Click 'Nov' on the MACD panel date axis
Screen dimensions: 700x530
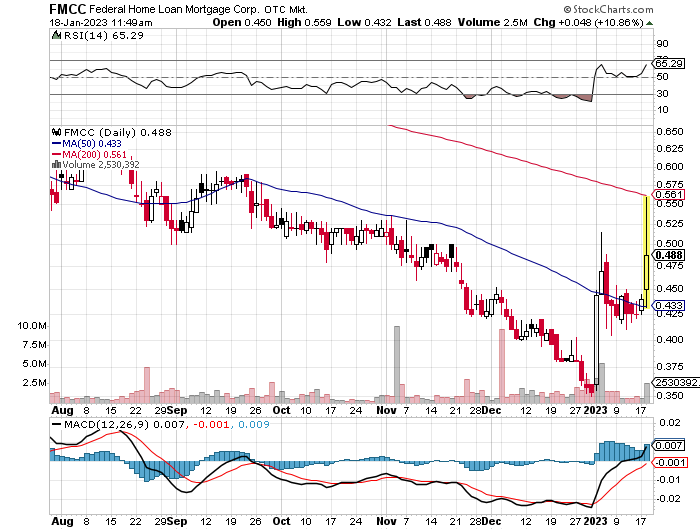[x=386, y=521]
